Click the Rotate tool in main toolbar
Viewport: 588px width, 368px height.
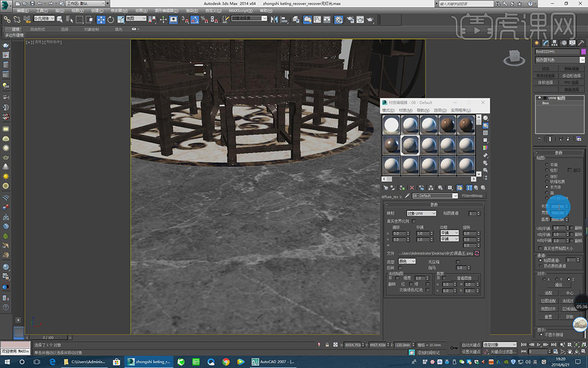(x=111, y=20)
